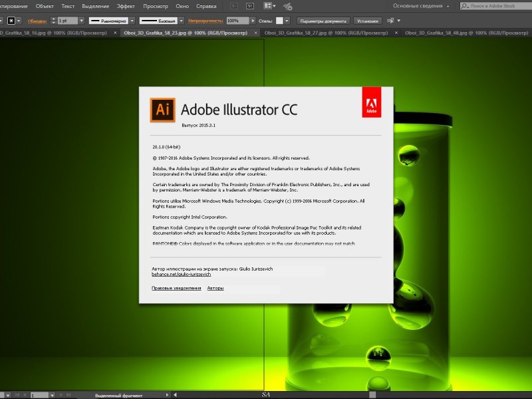The image size is (532, 399).
Task: Click the horizontal scrollbar thumb
Action: [x=372, y=395]
